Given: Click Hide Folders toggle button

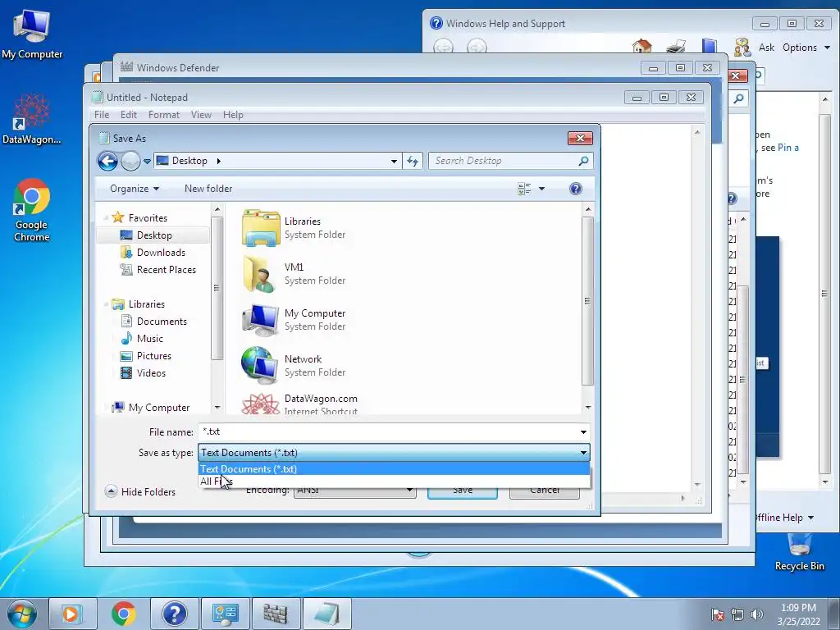Looking at the screenshot, I should [x=140, y=492].
